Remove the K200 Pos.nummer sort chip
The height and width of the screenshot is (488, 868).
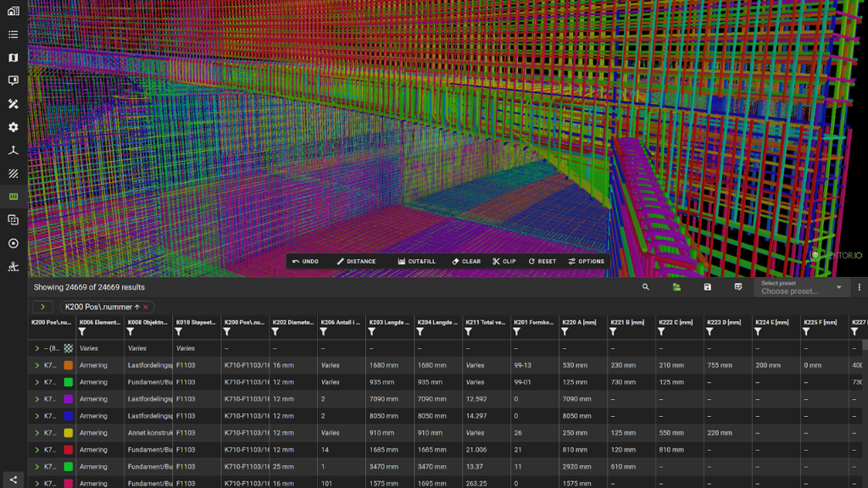[146, 307]
